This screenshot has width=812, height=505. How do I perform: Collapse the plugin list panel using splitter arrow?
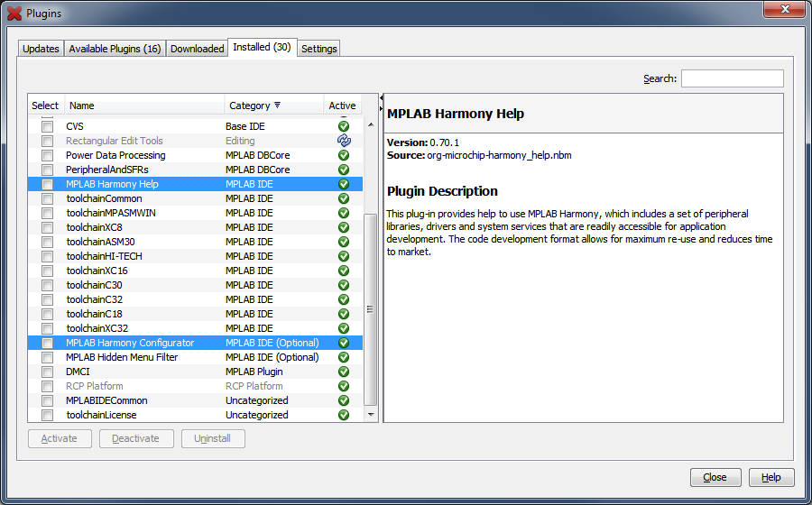click(x=381, y=96)
